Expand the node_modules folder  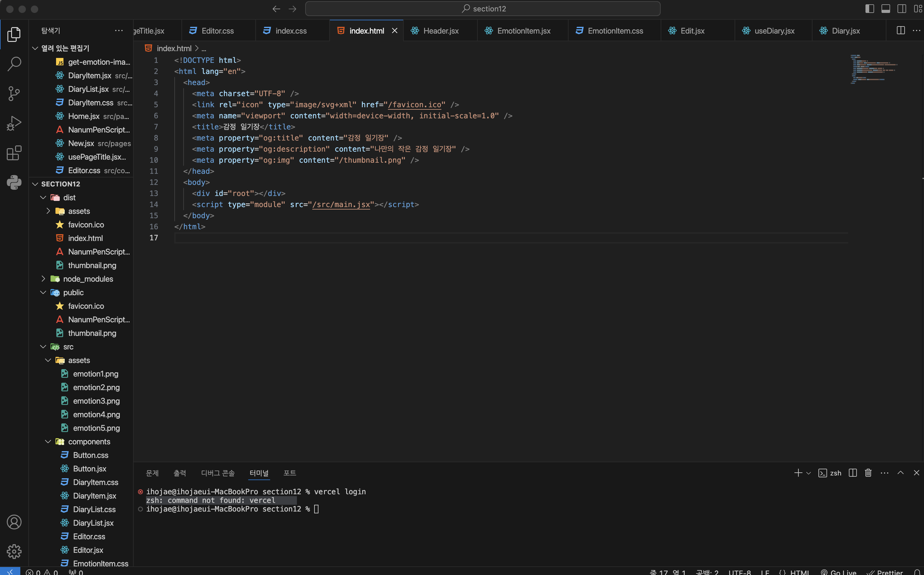pos(81,279)
